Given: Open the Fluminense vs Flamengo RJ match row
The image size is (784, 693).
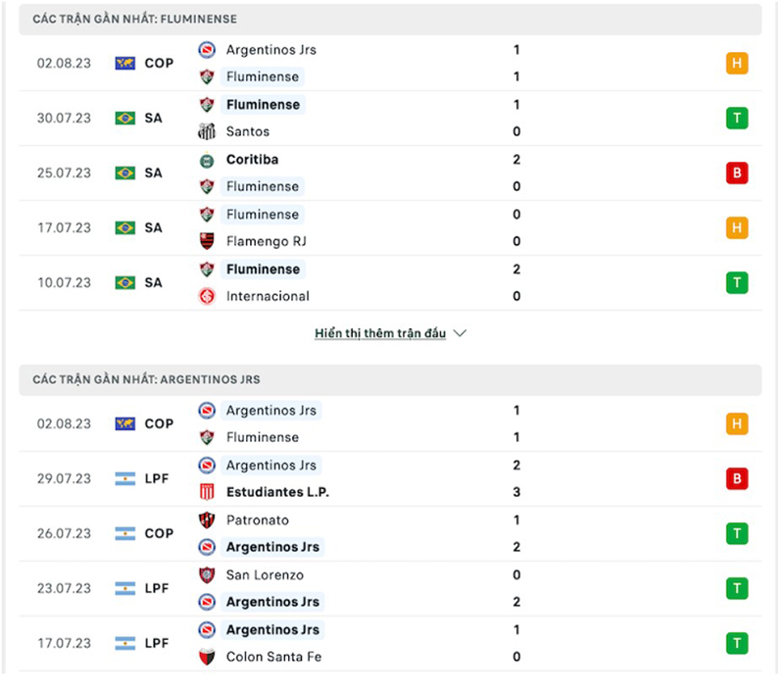Looking at the screenshot, I should (392, 227).
